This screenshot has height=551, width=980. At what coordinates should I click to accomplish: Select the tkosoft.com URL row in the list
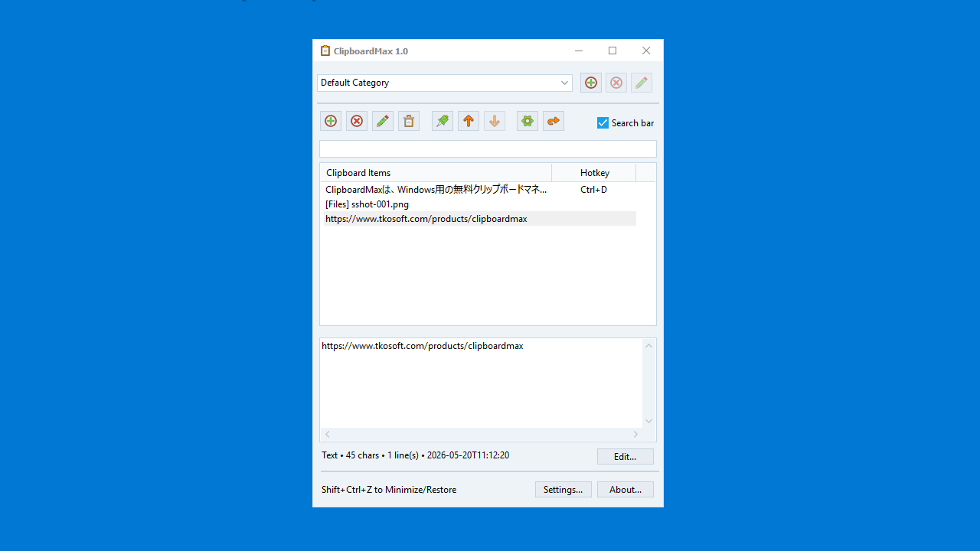pos(480,219)
